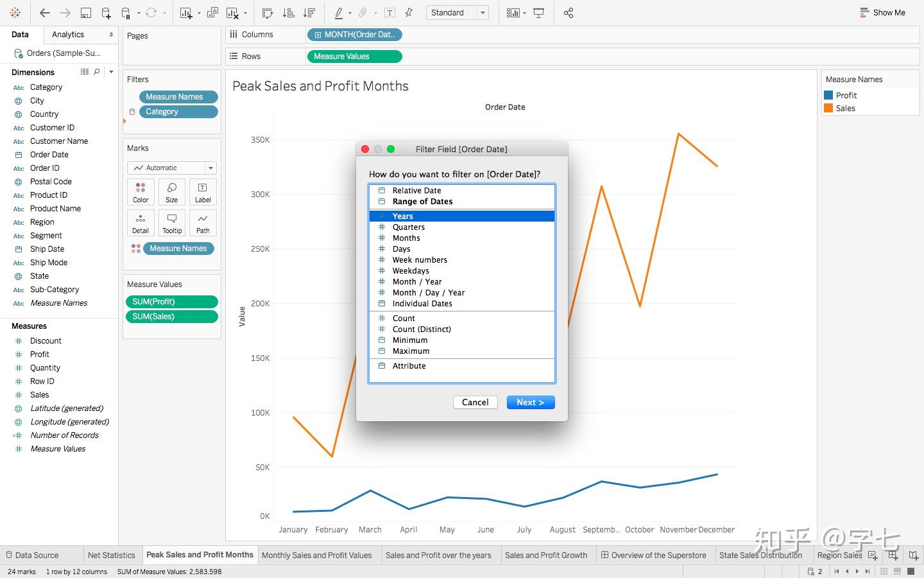Image resolution: width=924 pixels, height=578 pixels.
Task: Add new story tab icon at bottom
Action: point(914,555)
